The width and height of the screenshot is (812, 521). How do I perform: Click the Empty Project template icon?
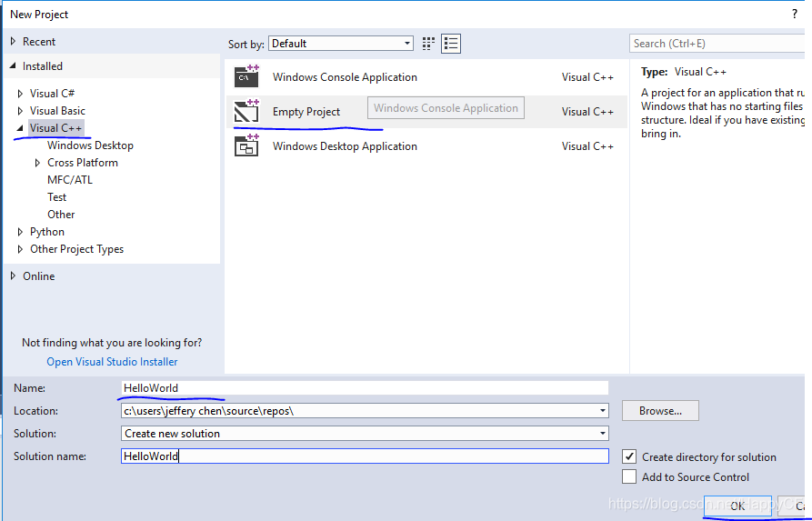(x=246, y=111)
